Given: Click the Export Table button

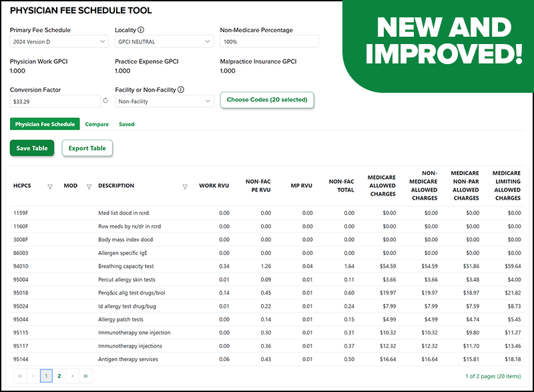Looking at the screenshot, I should [x=87, y=148].
